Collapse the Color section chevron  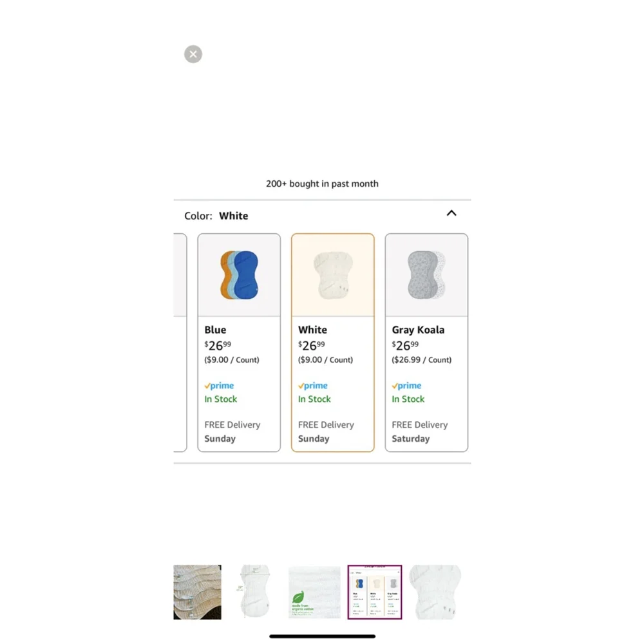pyautogui.click(x=451, y=213)
